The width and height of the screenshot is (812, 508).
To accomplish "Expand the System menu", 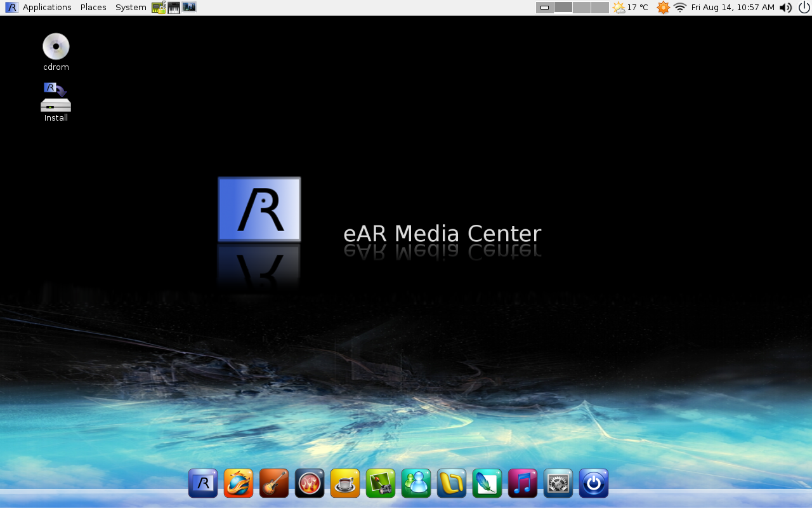I will pos(131,8).
